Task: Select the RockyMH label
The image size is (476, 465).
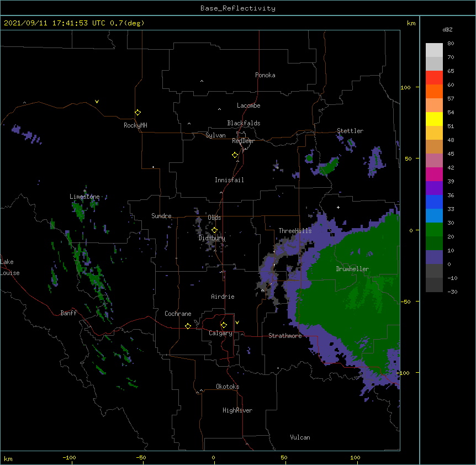Action: tap(135, 125)
